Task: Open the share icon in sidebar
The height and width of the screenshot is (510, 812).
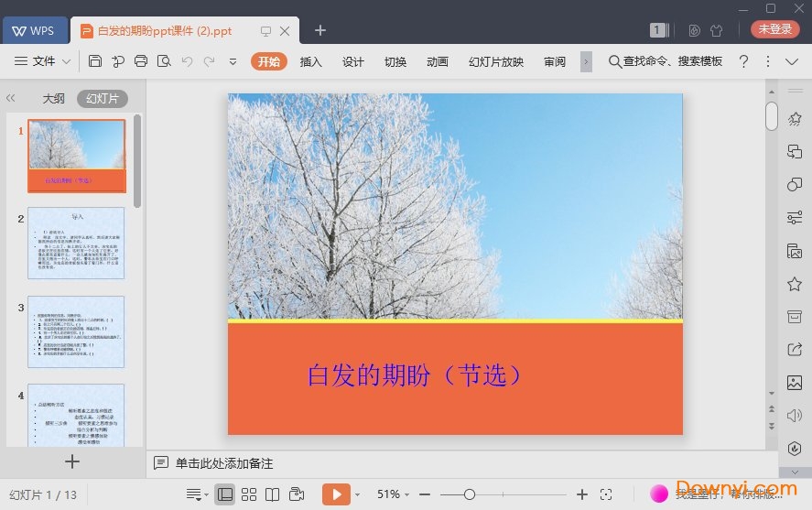Action: pos(795,350)
